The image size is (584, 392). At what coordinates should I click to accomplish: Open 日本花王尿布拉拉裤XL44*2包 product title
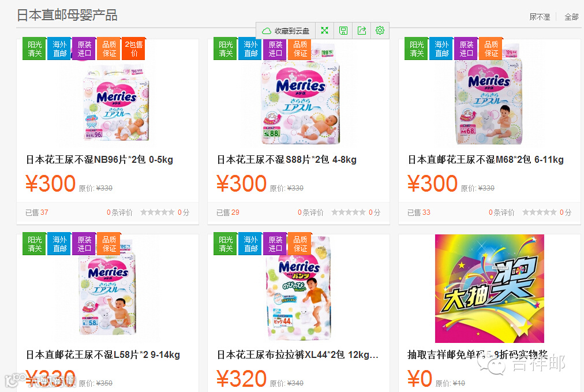[298, 354]
